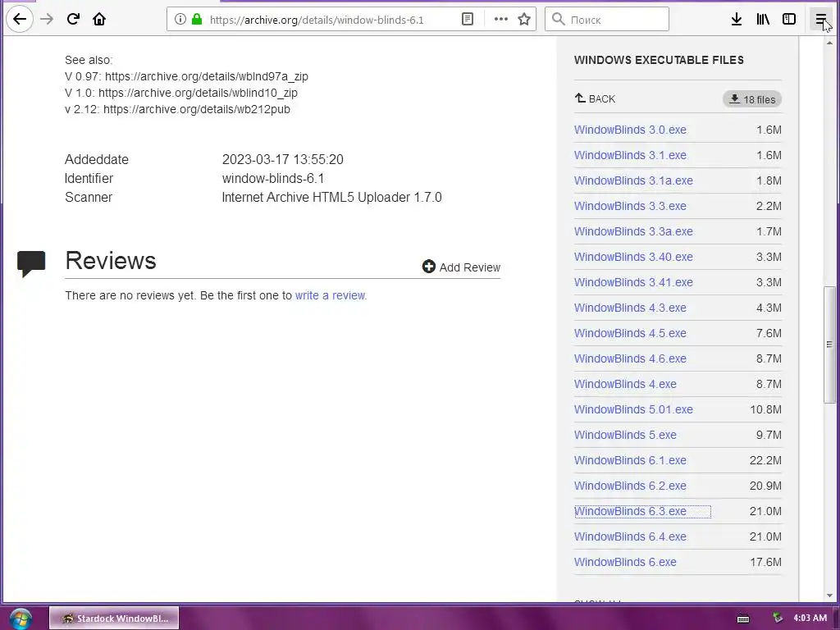Open the library bookshelf icon
The width and height of the screenshot is (840, 630).
pos(763,20)
